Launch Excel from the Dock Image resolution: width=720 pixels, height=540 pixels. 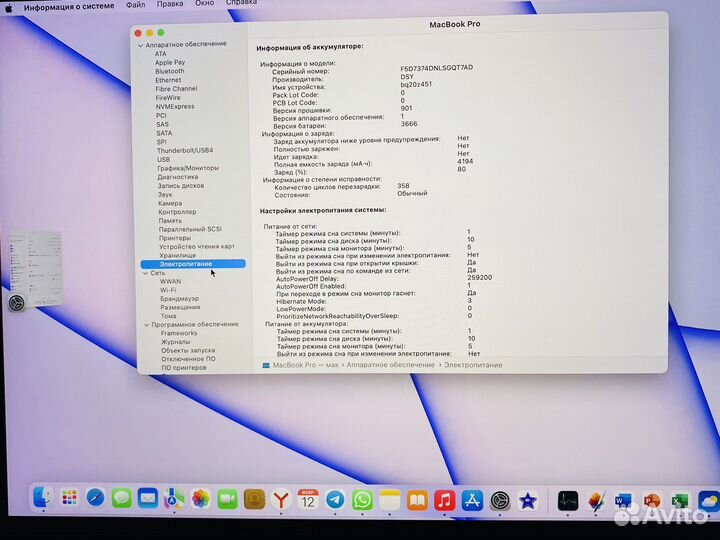[x=679, y=501]
